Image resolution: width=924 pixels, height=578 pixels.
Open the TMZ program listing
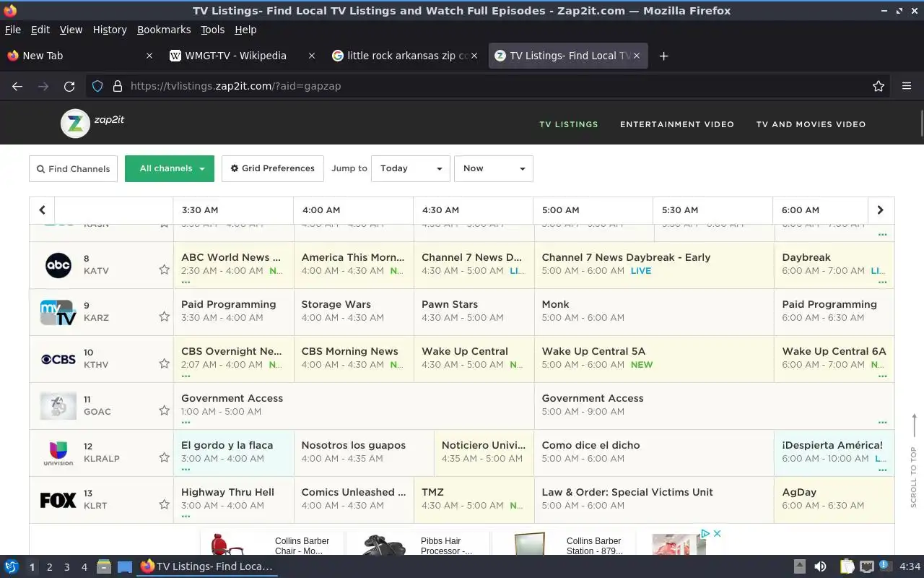point(474,500)
